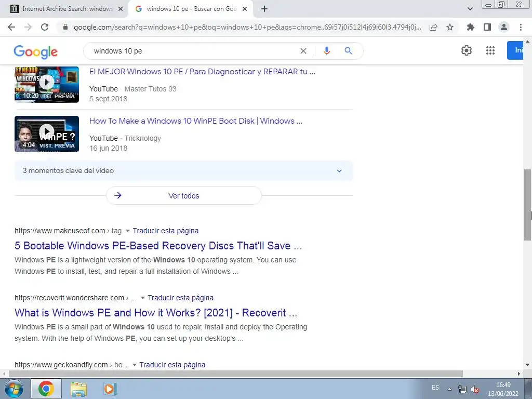Click the muted volume tray icon
The width and height of the screenshot is (532, 399).
click(x=475, y=390)
